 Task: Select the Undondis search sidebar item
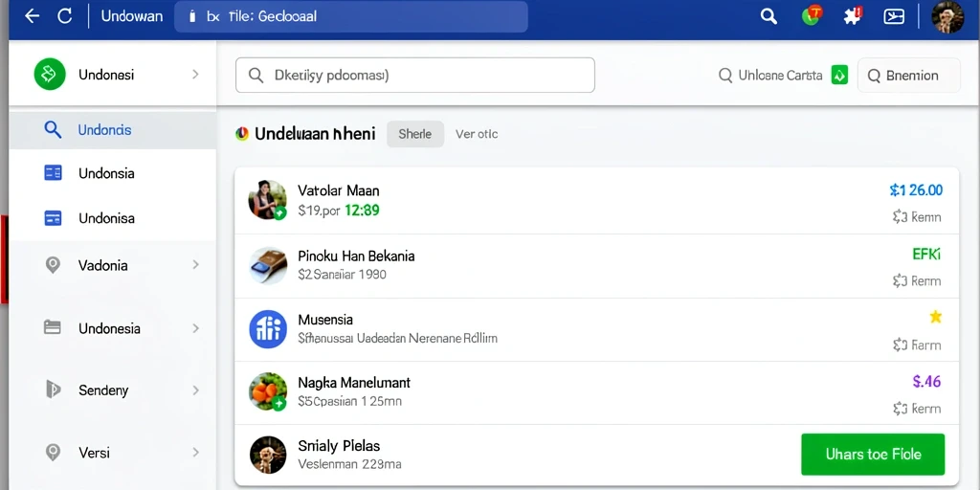tap(113, 130)
